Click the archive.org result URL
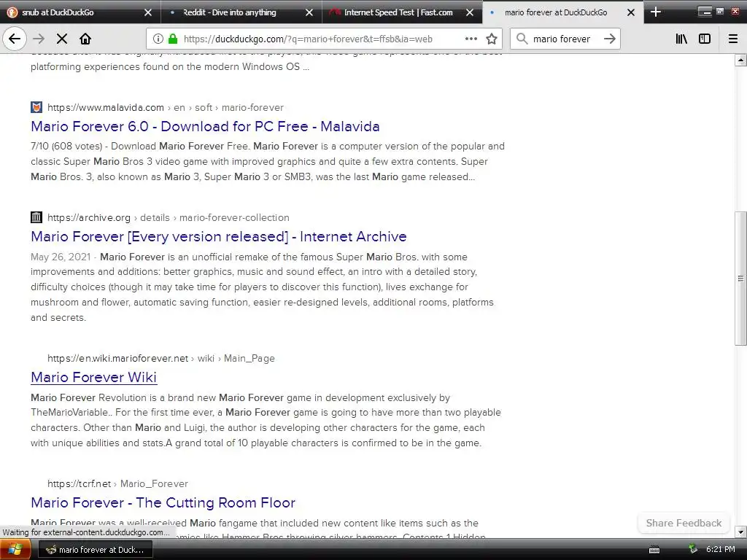The height and width of the screenshot is (560, 747). 169,217
